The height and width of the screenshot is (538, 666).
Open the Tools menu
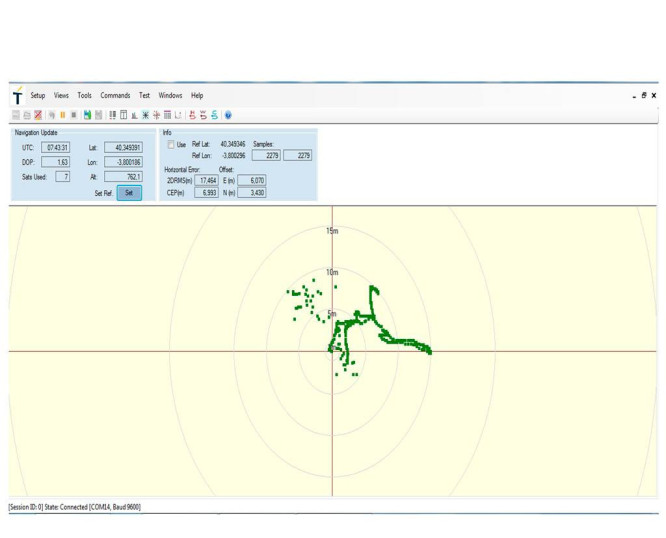pyautogui.click(x=85, y=96)
